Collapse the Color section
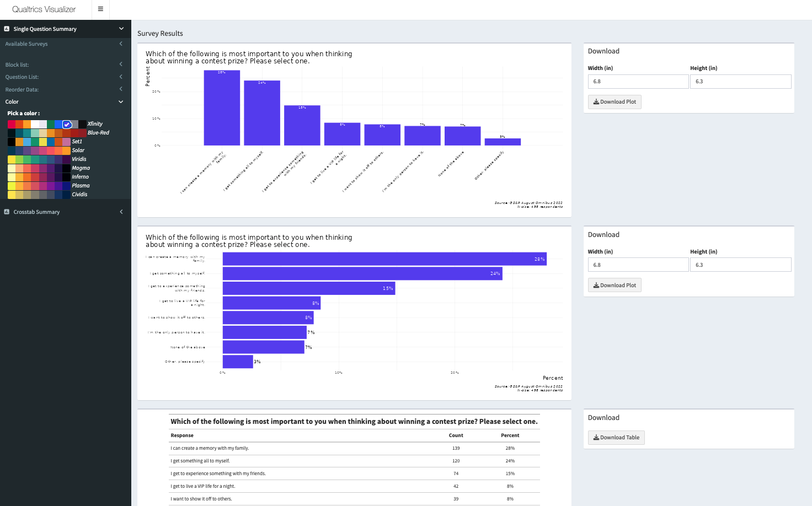The width and height of the screenshot is (812, 506). 120,101
